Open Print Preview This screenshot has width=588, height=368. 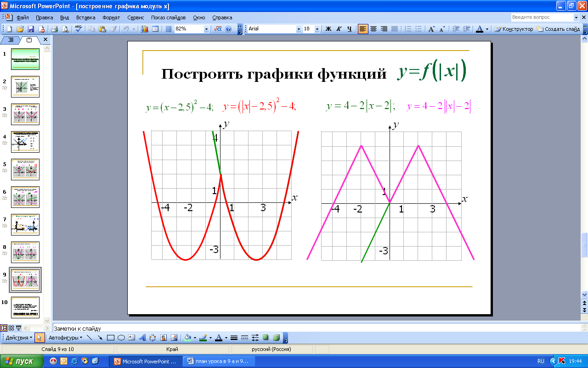(x=65, y=29)
